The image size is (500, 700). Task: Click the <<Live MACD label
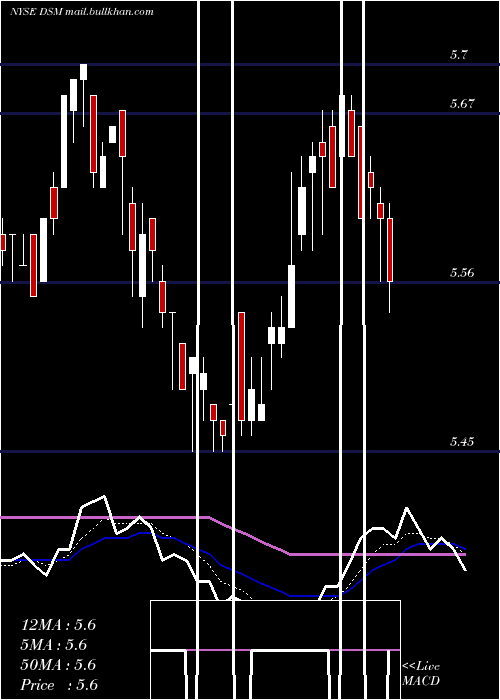[x=421, y=674]
